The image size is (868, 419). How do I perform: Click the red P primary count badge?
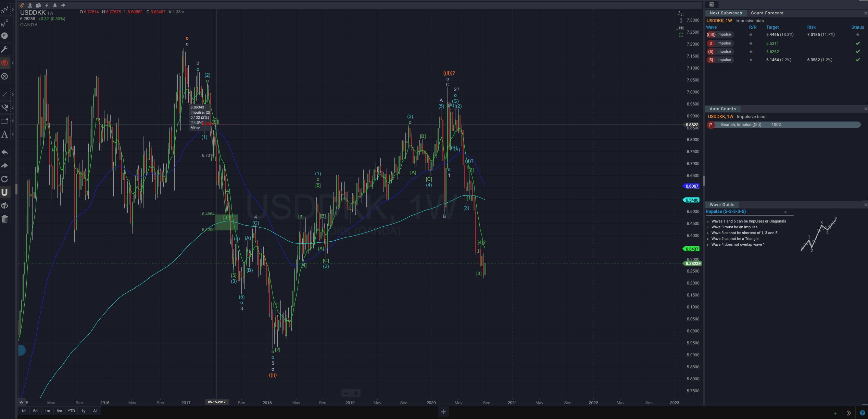coord(711,125)
